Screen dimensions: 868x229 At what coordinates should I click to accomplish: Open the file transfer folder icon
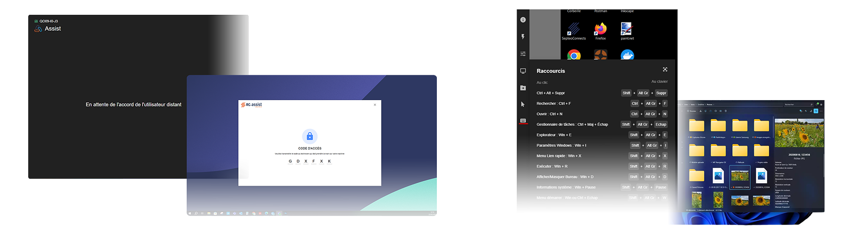(x=523, y=88)
